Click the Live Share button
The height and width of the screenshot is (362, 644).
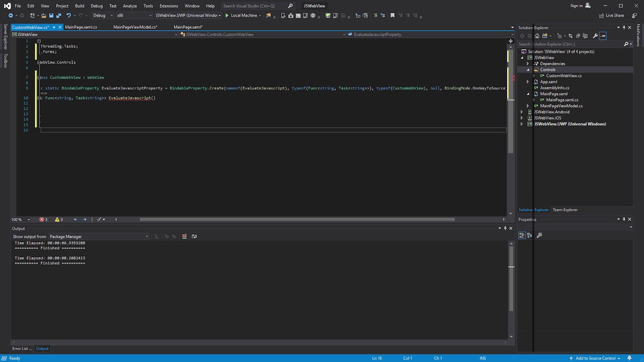611,16
